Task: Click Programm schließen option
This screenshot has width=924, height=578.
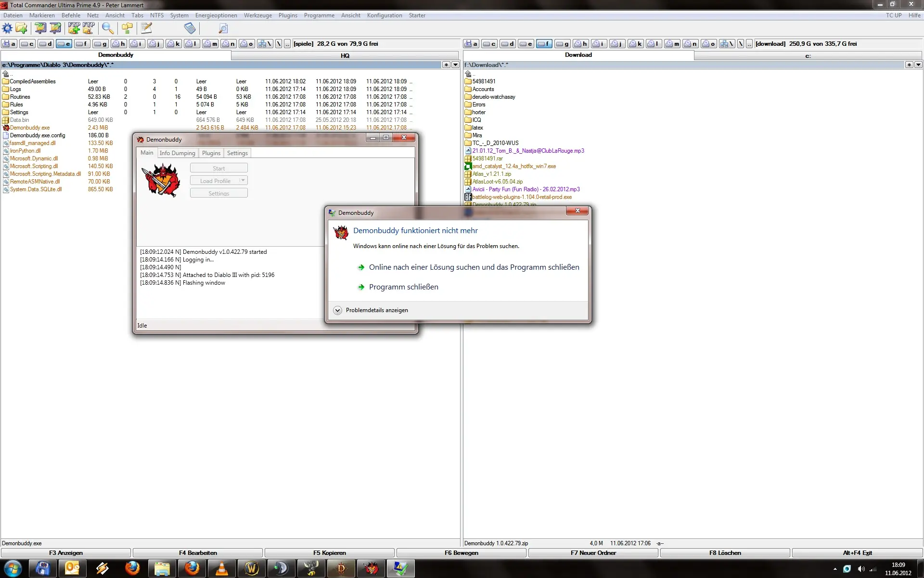Action: tap(403, 287)
